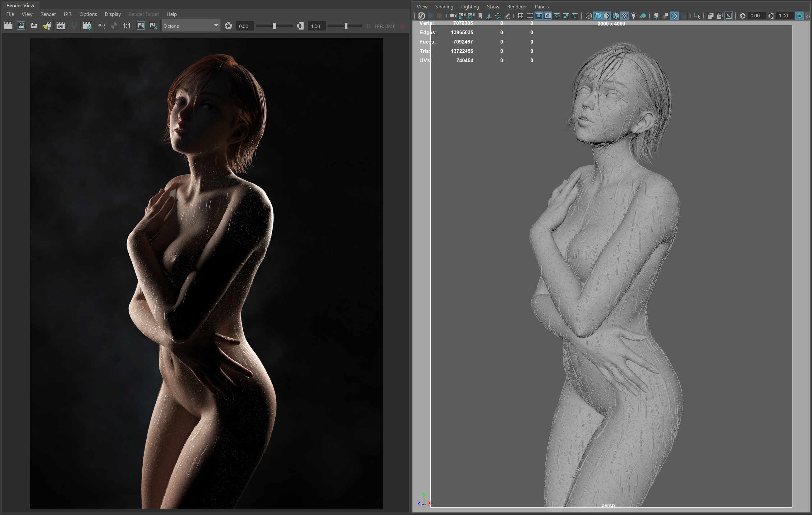Image resolution: width=812 pixels, height=515 pixels.
Task: Toggle color management ON button
Action: click(799, 16)
